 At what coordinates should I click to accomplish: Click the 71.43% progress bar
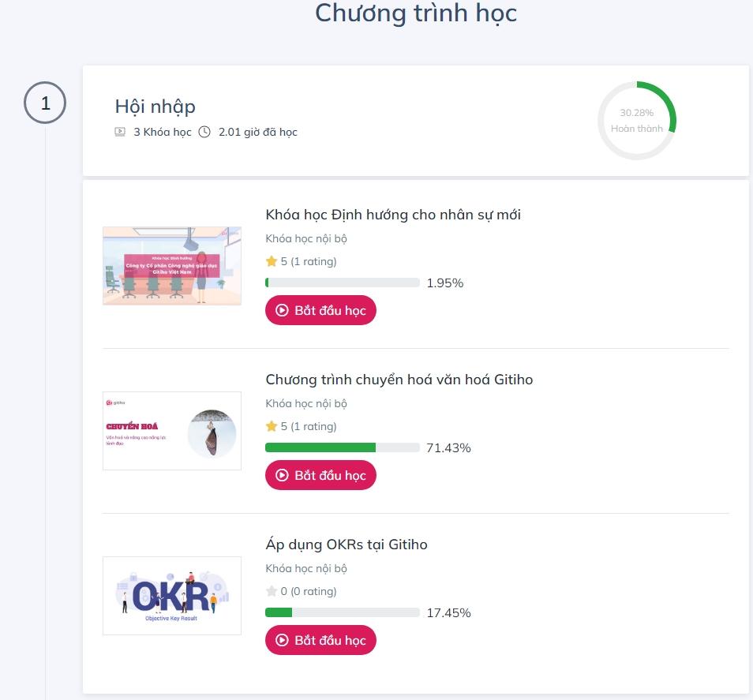point(343,447)
